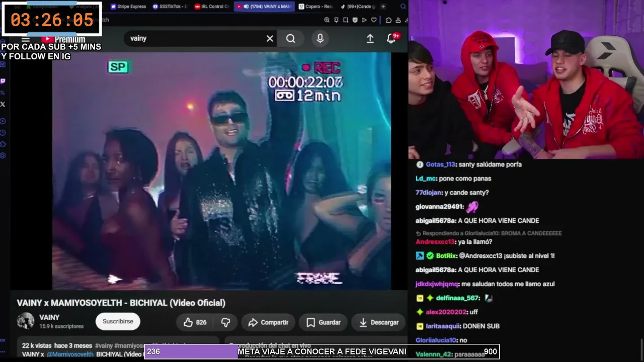
Task: Open the VAINY channel name link
Action: 49,317
